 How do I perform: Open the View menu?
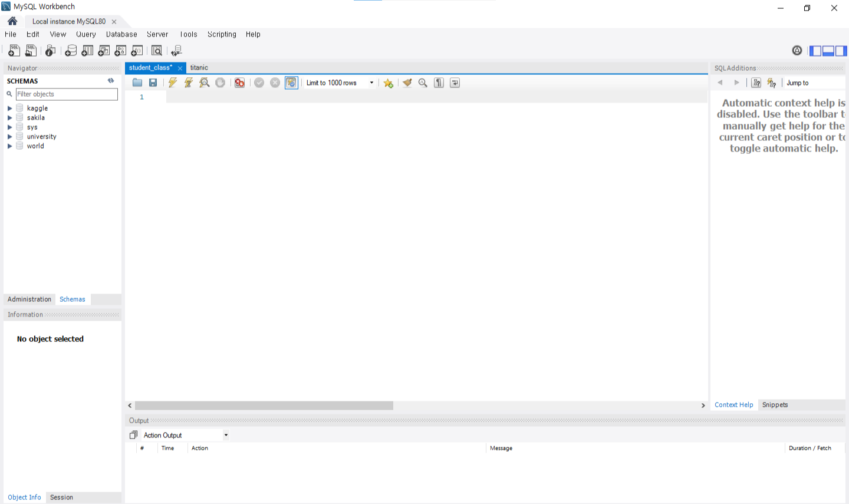[x=58, y=34]
